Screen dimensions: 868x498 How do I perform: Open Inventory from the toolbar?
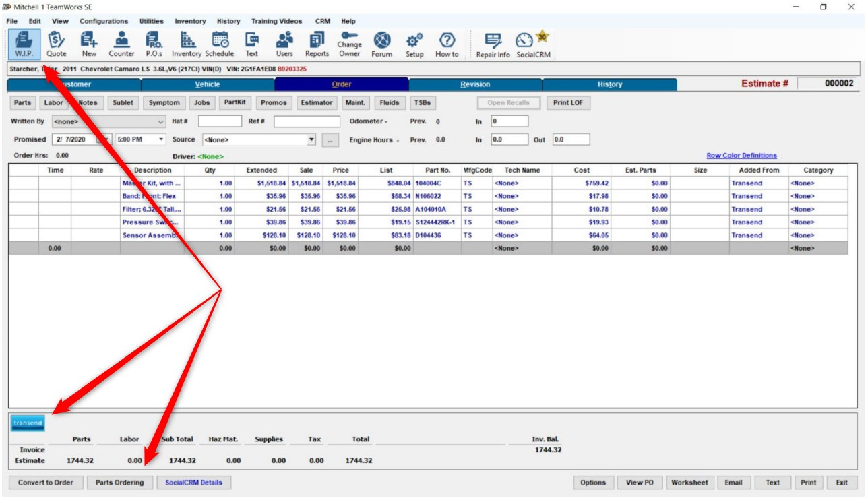point(187,44)
